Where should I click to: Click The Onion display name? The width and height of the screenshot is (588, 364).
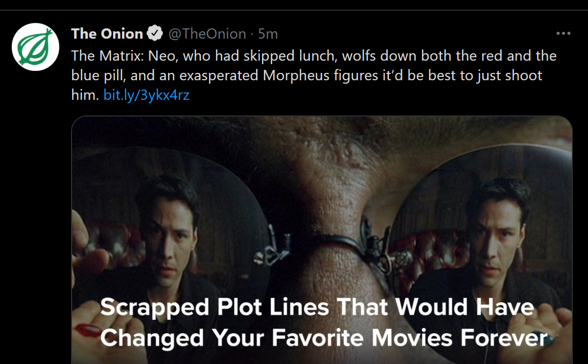click(x=107, y=34)
